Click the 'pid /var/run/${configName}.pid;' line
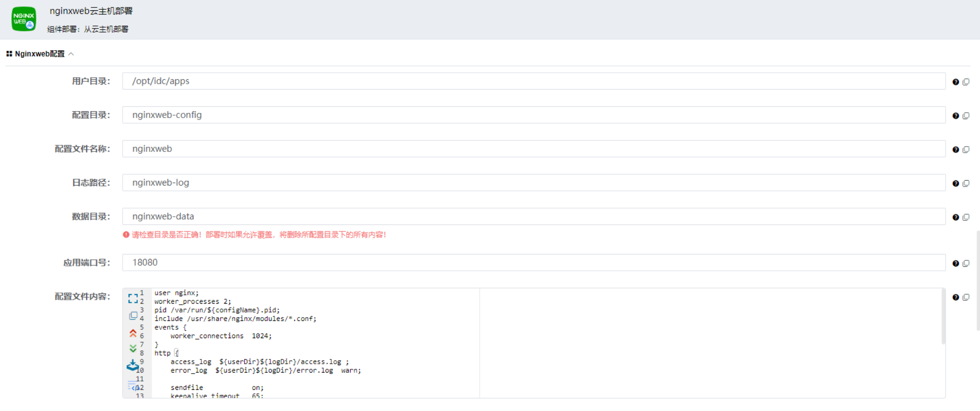This screenshot has height=411, width=980. coord(217,310)
